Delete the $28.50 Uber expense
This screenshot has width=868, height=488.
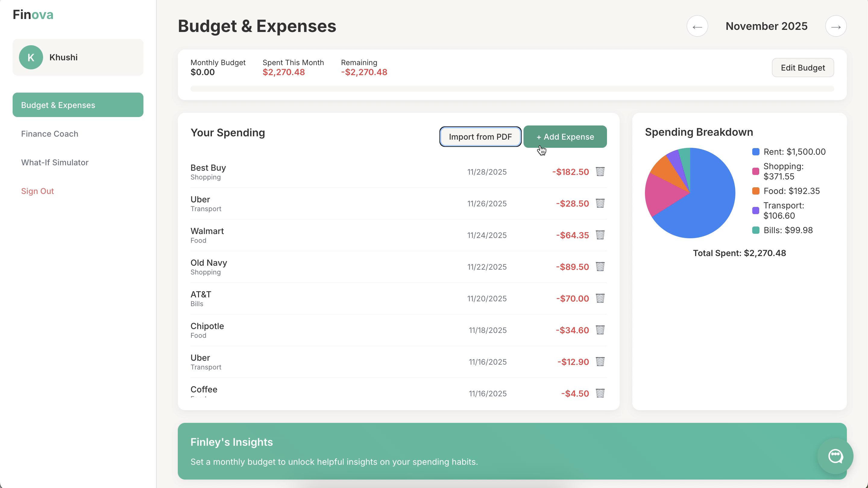[x=600, y=203]
